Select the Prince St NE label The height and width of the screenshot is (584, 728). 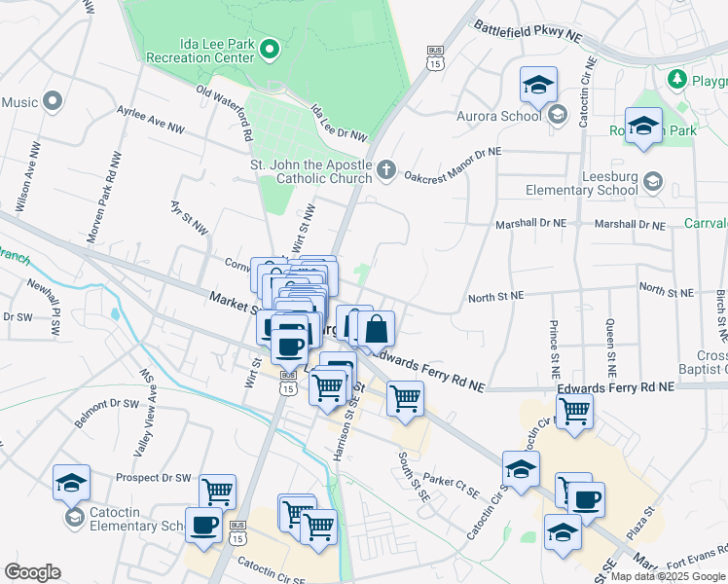[x=555, y=349]
